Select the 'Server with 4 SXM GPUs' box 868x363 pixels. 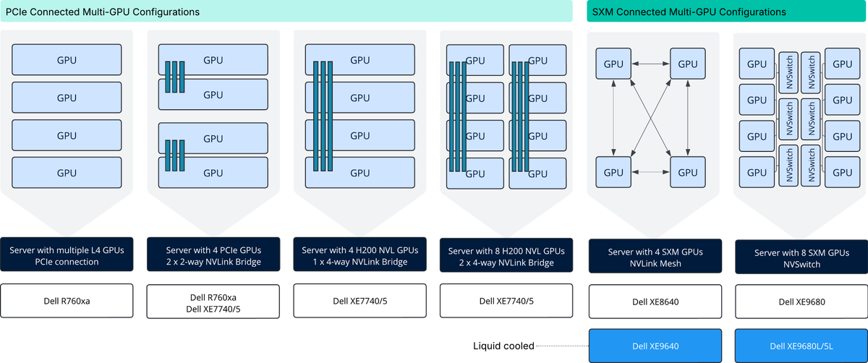[x=654, y=257]
